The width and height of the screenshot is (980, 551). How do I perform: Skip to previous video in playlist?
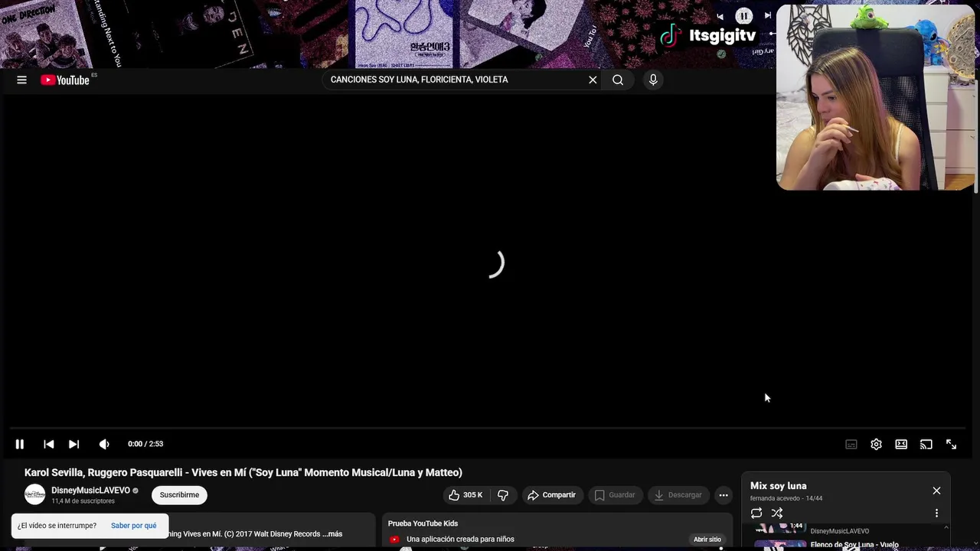point(48,444)
